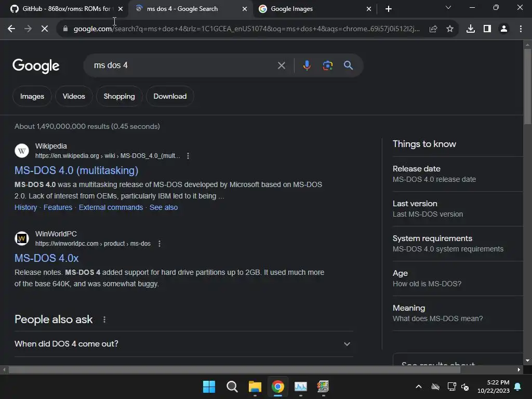Screen dimensions: 532x399
Task: Clear the search box text
Action: tap(281, 65)
